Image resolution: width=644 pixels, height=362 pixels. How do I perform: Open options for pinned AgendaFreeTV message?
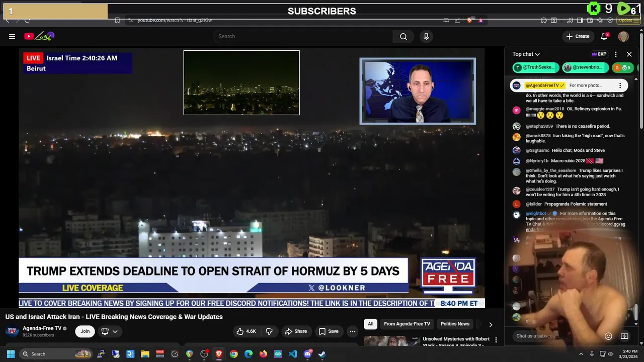620,85
